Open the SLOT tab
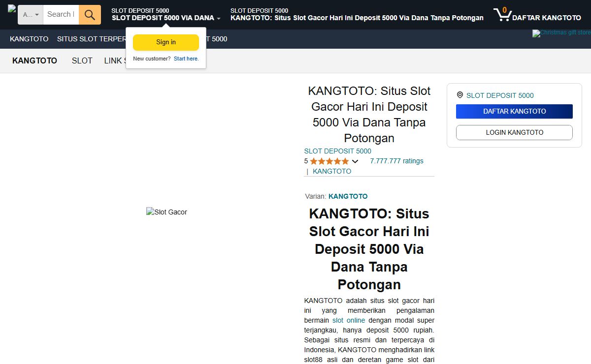591x364 pixels. click(82, 61)
